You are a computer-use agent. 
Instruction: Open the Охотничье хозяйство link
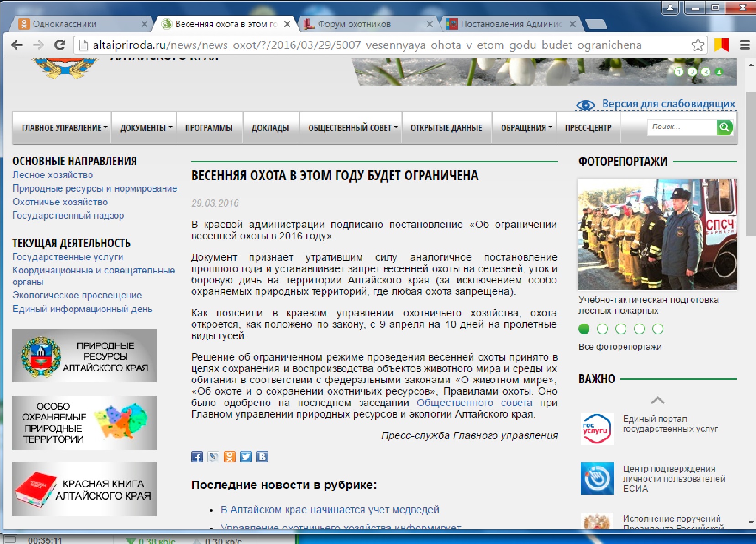pos(60,202)
